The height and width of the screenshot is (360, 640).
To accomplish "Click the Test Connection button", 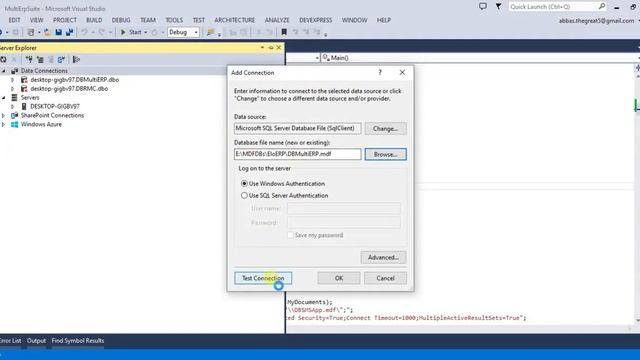I will pyautogui.click(x=263, y=278).
